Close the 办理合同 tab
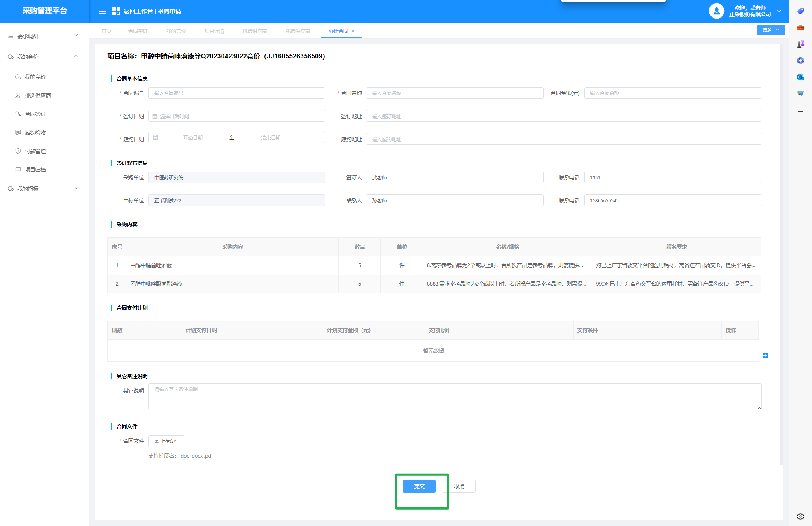 coord(353,31)
